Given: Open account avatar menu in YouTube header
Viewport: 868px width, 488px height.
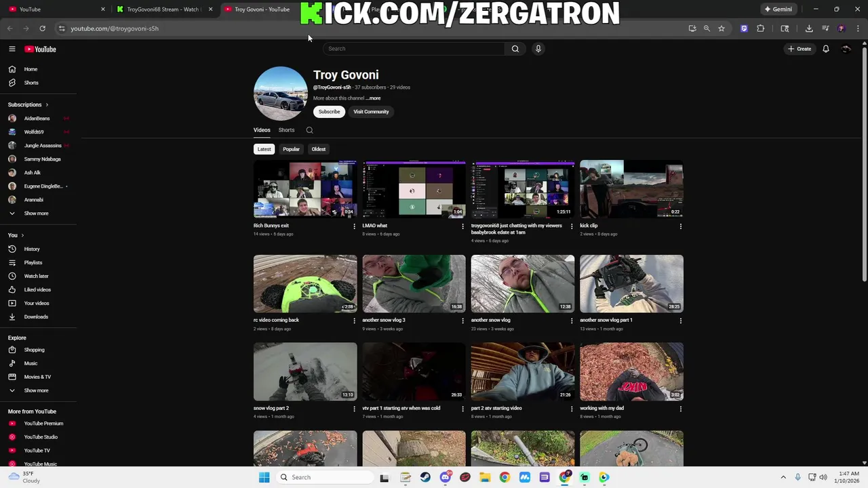Looking at the screenshot, I should (846, 49).
